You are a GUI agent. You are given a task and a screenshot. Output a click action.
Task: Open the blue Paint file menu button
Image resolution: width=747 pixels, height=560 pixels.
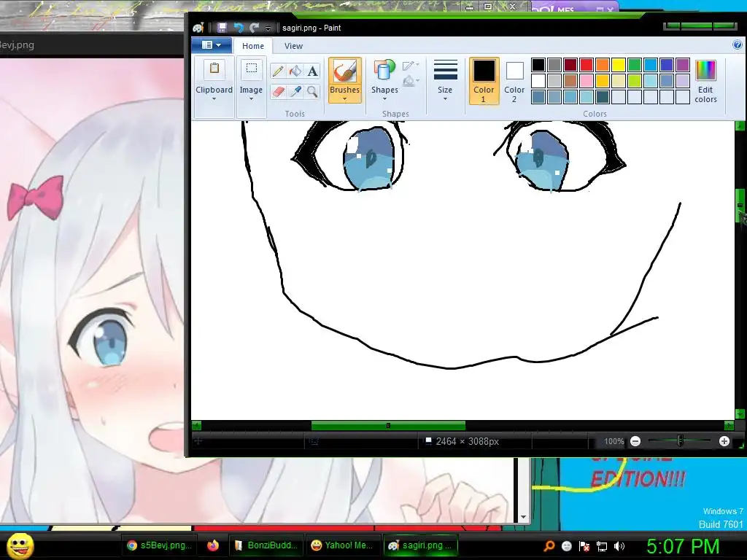[212, 45]
